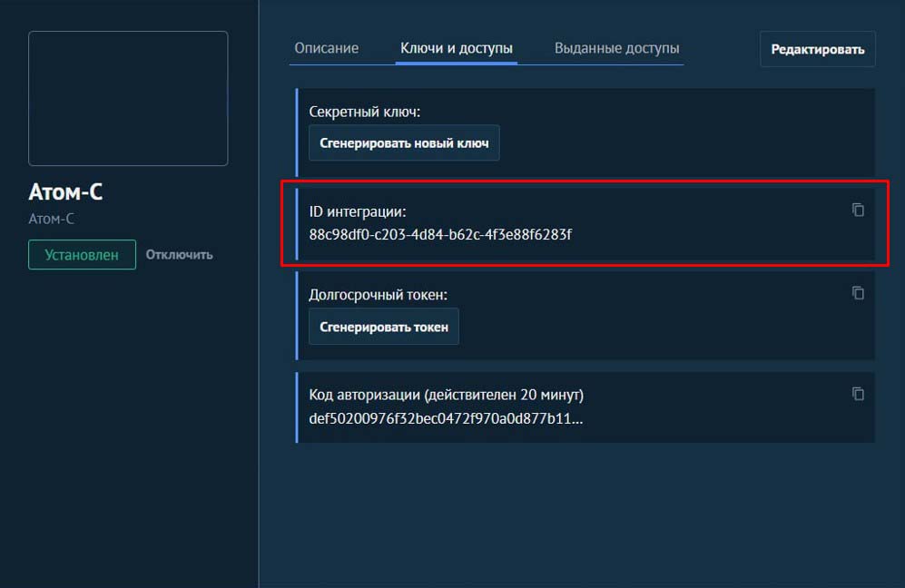Open the Описание tab
This screenshot has height=588, width=905.
(326, 48)
